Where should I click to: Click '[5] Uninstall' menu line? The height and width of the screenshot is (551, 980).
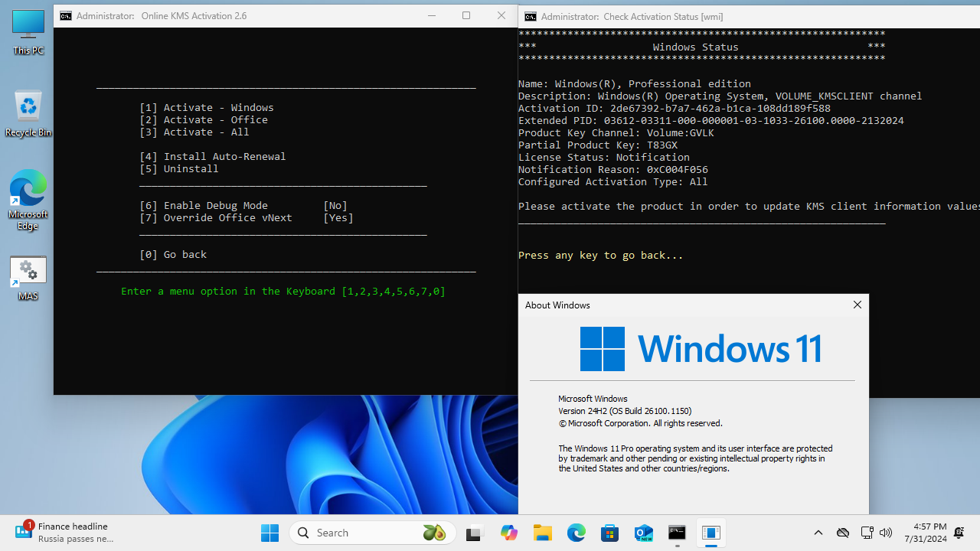(x=179, y=169)
